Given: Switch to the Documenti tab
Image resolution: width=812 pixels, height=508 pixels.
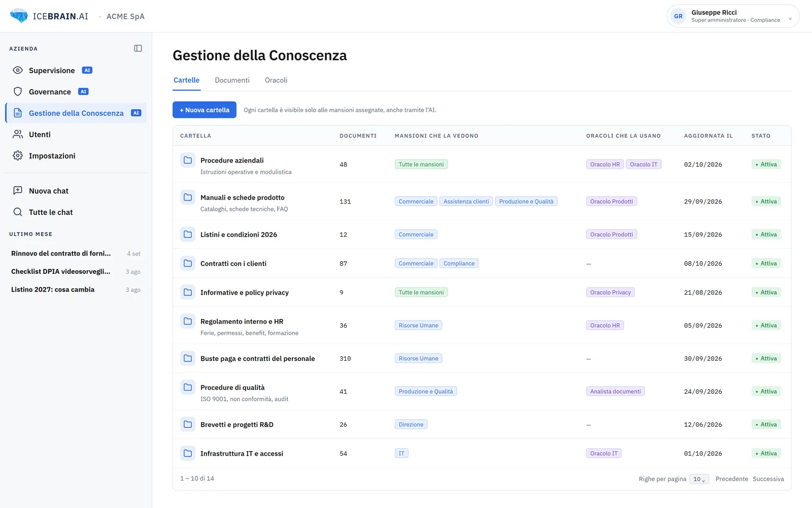Looking at the screenshot, I should point(232,80).
